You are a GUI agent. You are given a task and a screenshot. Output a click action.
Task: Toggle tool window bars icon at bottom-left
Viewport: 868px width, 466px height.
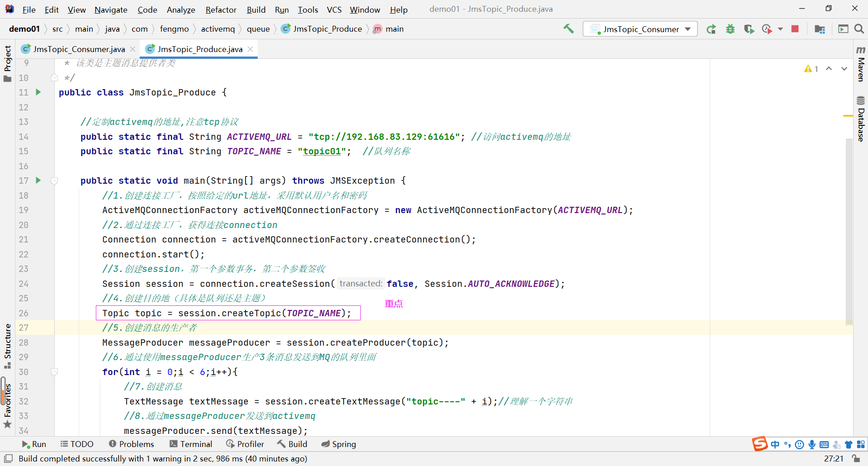pyautogui.click(x=8, y=459)
